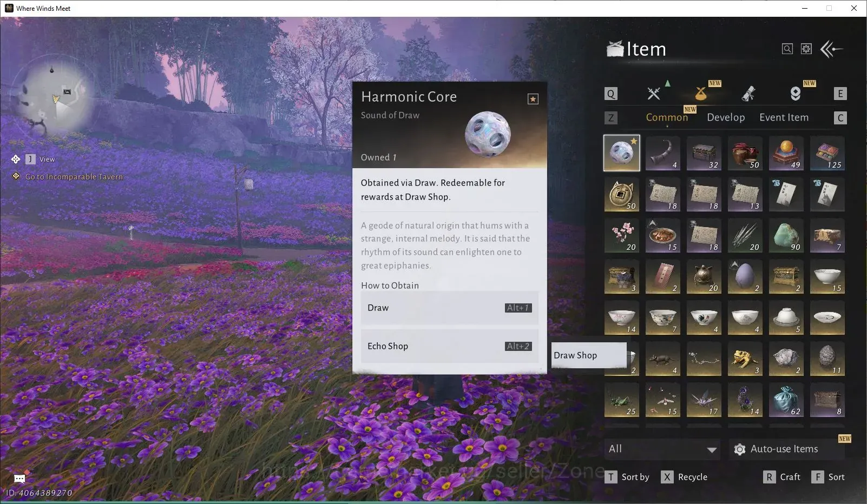Open the stacked coin category tab

[x=796, y=94]
